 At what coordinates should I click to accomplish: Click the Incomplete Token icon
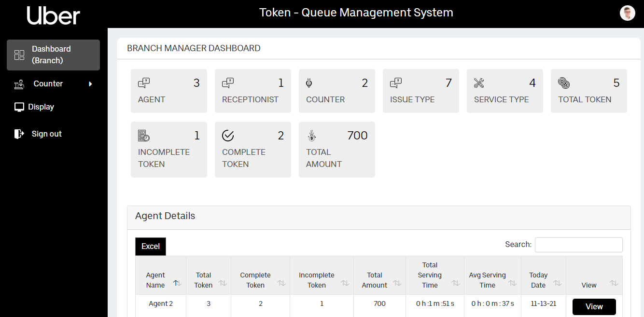tap(144, 136)
